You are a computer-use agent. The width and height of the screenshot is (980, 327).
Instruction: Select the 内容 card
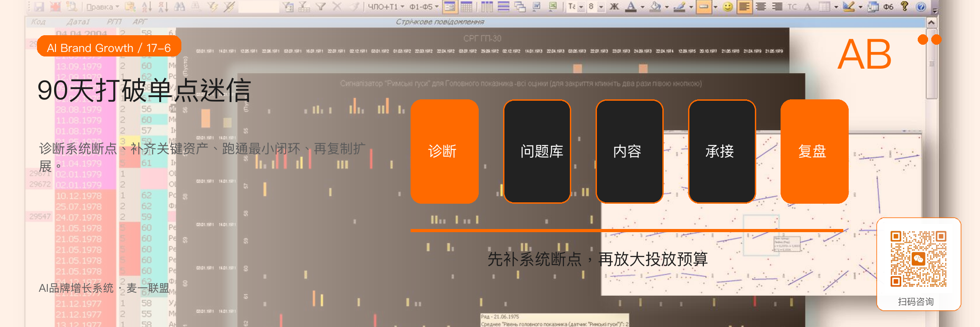coord(629,151)
